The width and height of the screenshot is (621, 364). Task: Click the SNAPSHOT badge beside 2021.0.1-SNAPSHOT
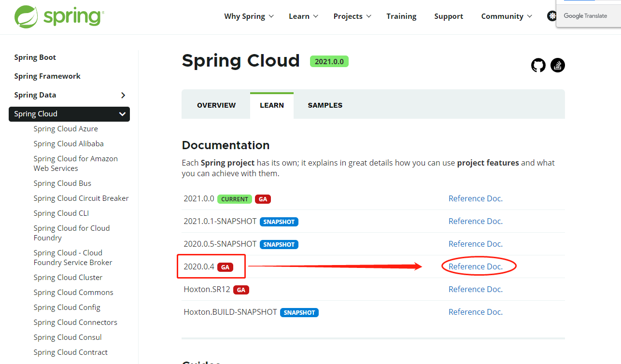coord(279,222)
